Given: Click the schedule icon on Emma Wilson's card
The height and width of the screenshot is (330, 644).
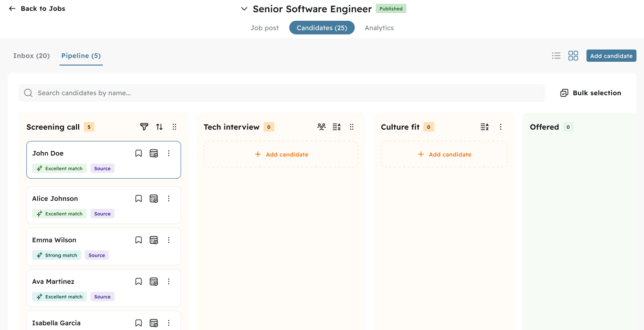Looking at the screenshot, I should tap(154, 240).
